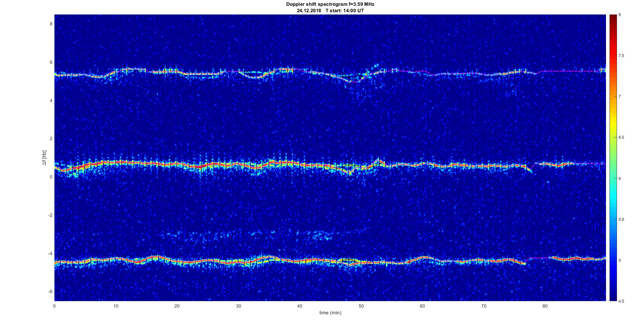Viewport: 644px width, 323px height.
Task: Click the y-axis tick label '-6'
Action: [x=50, y=291]
